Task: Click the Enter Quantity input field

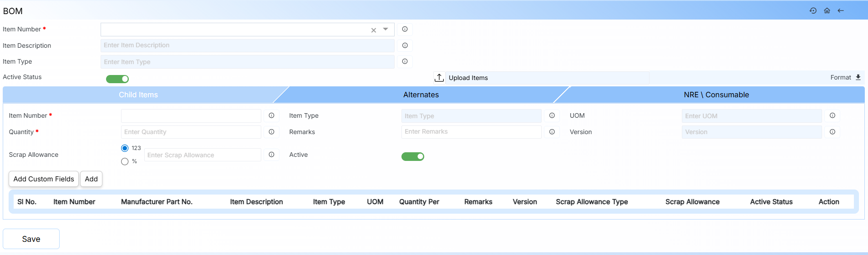Action: tap(191, 132)
